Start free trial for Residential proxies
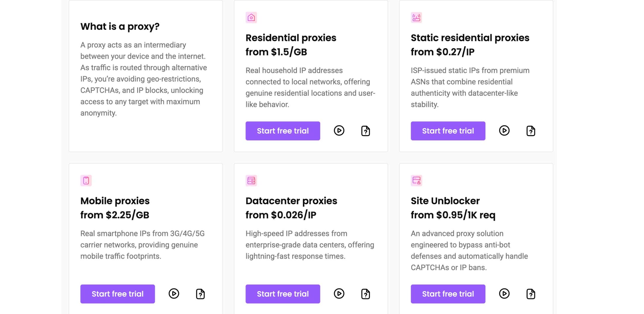 [283, 131]
